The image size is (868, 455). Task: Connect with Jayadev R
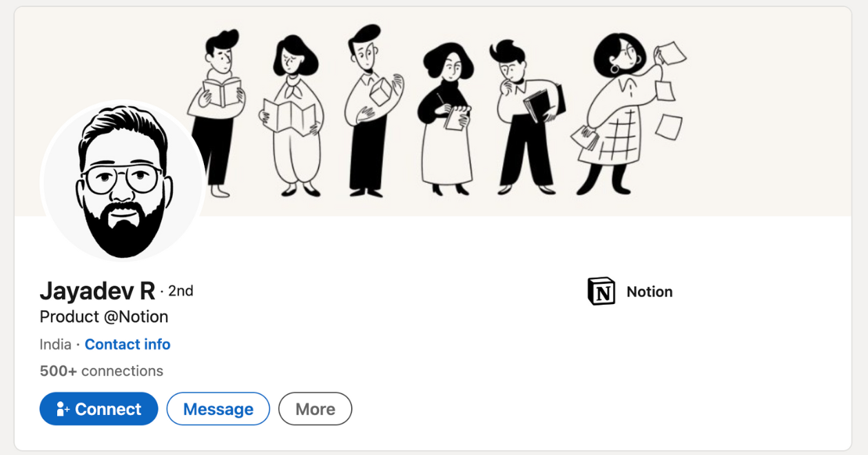tap(99, 409)
